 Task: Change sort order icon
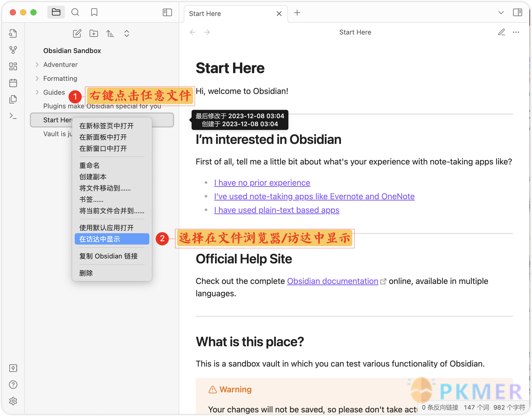(110, 33)
